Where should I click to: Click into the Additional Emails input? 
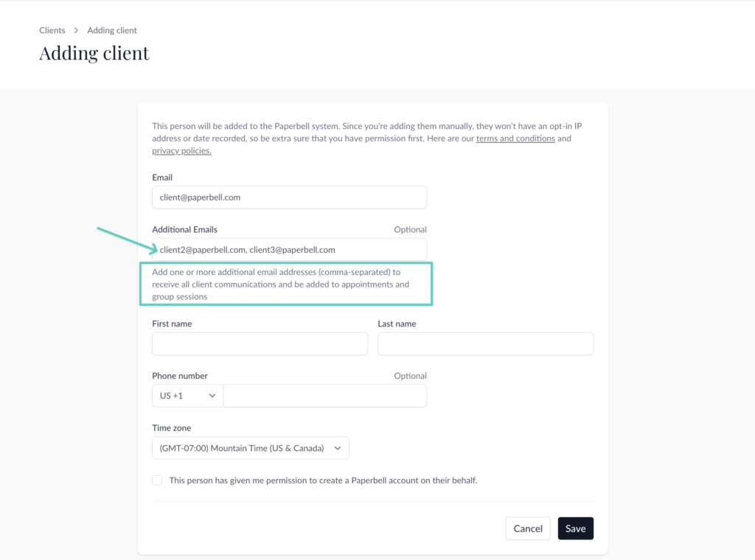point(289,250)
